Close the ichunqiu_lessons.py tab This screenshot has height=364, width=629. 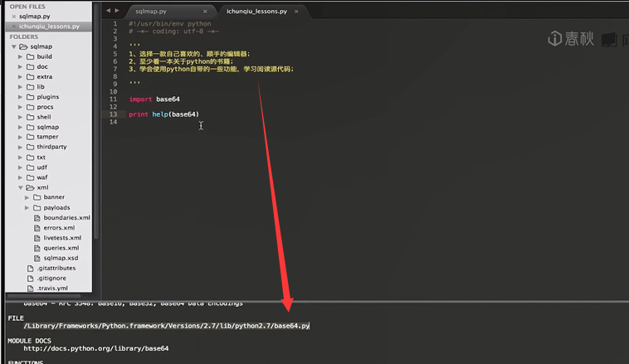(296, 12)
